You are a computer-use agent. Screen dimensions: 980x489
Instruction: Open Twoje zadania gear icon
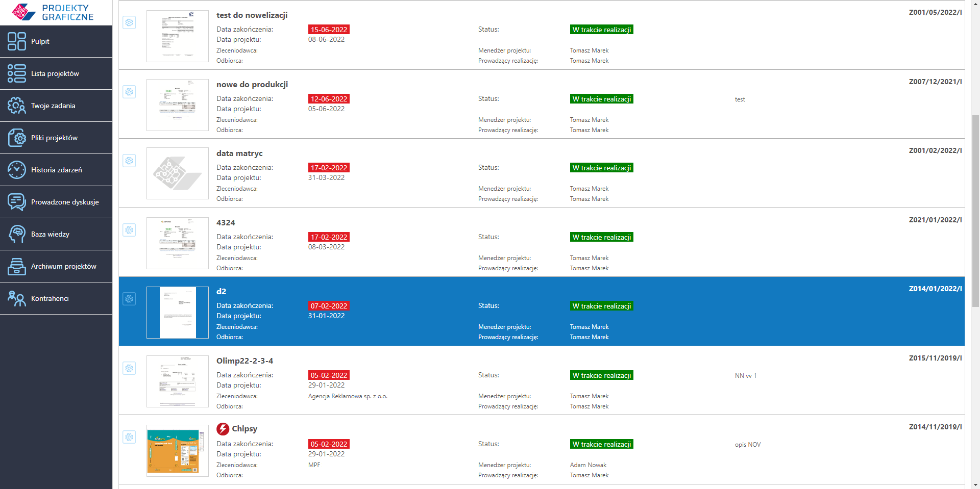tap(16, 106)
